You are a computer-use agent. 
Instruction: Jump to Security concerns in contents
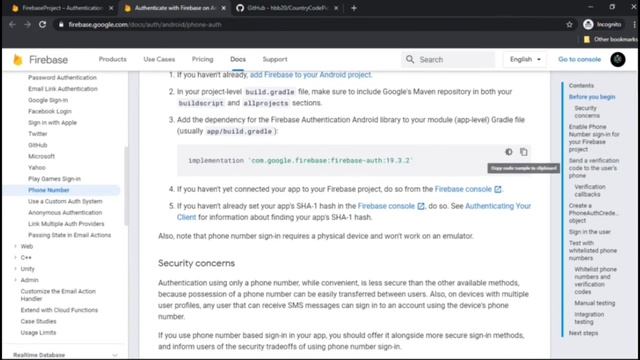click(x=587, y=112)
